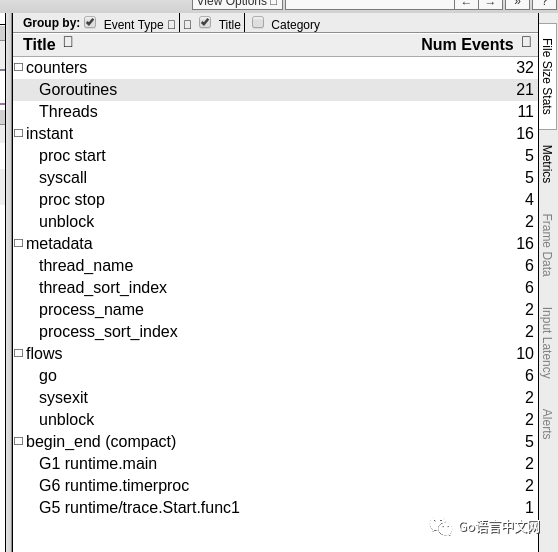Collapse the metadata group
This screenshot has height=552, width=558.
(x=19, y=243)
